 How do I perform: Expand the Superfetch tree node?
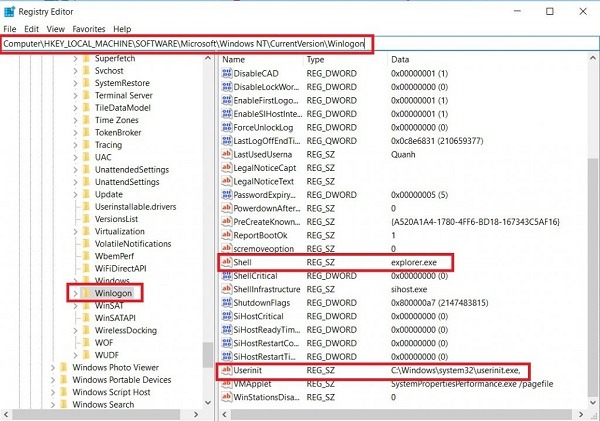pos(75,59)
